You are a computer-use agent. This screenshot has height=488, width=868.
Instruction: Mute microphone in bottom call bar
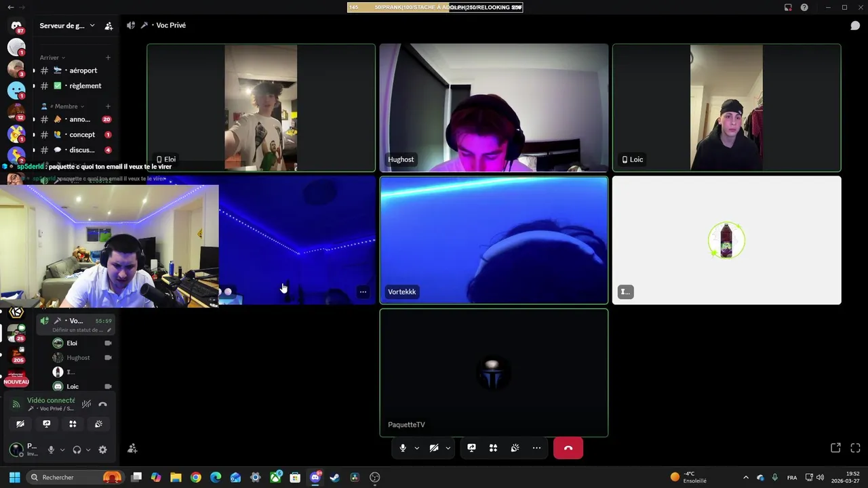point(403,448)
